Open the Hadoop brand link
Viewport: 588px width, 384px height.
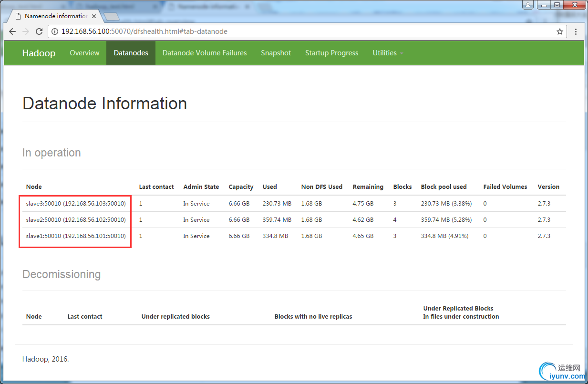coord(39,53)
